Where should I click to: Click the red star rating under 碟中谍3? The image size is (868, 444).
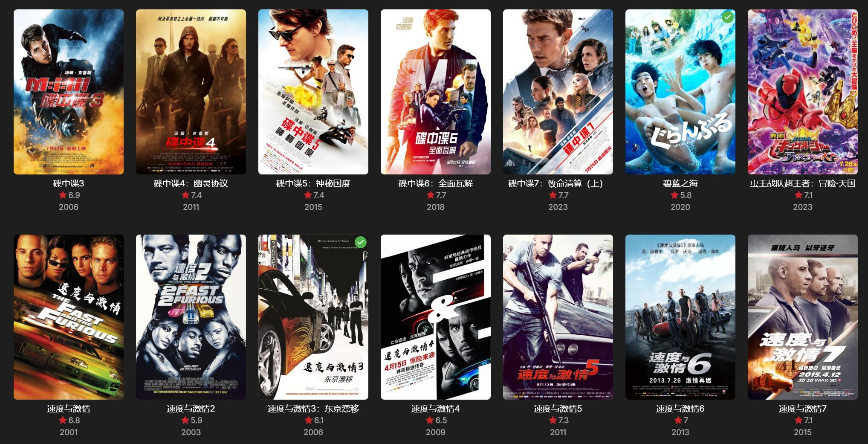tap(63, 195)
